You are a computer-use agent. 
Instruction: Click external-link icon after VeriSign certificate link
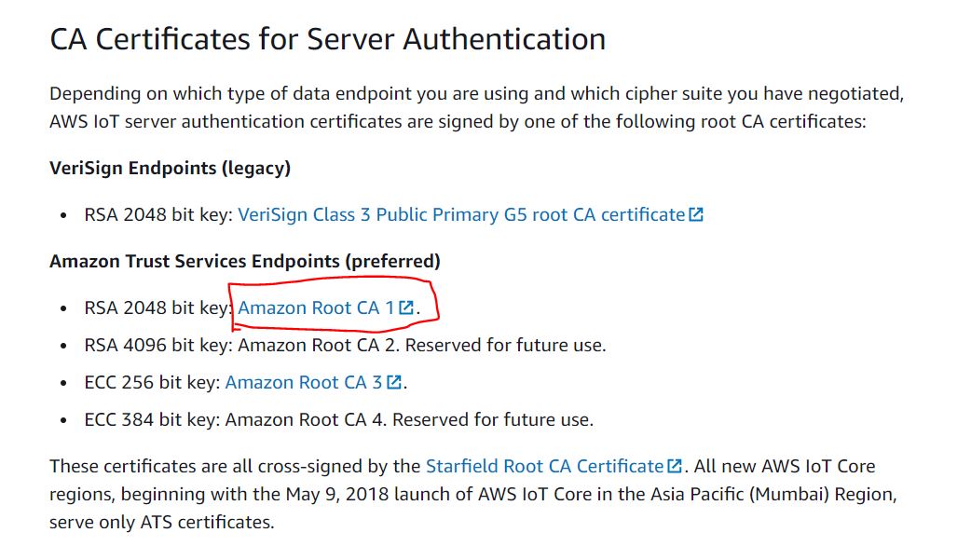point(696,215)
